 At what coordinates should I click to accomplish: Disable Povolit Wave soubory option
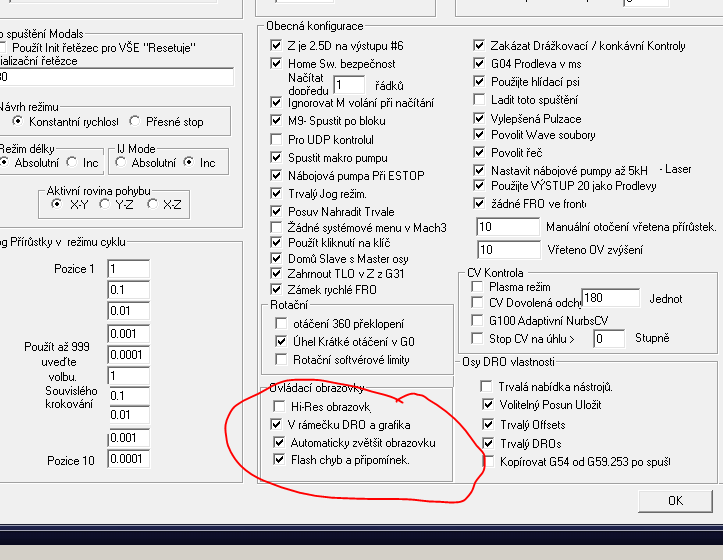pyautogui.click(x=479, y=135)
